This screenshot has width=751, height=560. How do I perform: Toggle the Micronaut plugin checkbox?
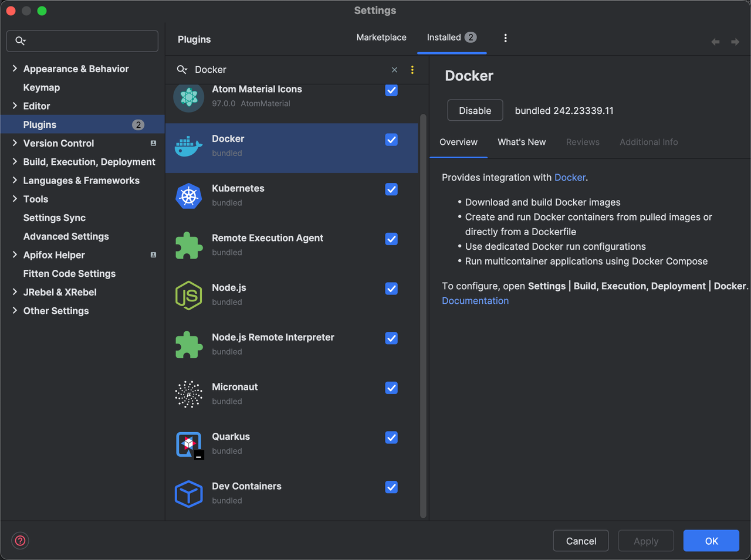tap(391, 388)
